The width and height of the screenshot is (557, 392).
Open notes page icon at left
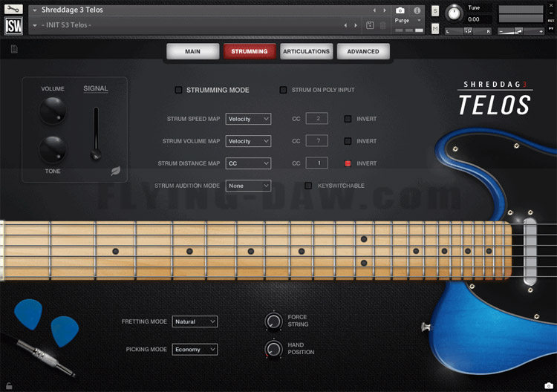(x=14, y=49)
